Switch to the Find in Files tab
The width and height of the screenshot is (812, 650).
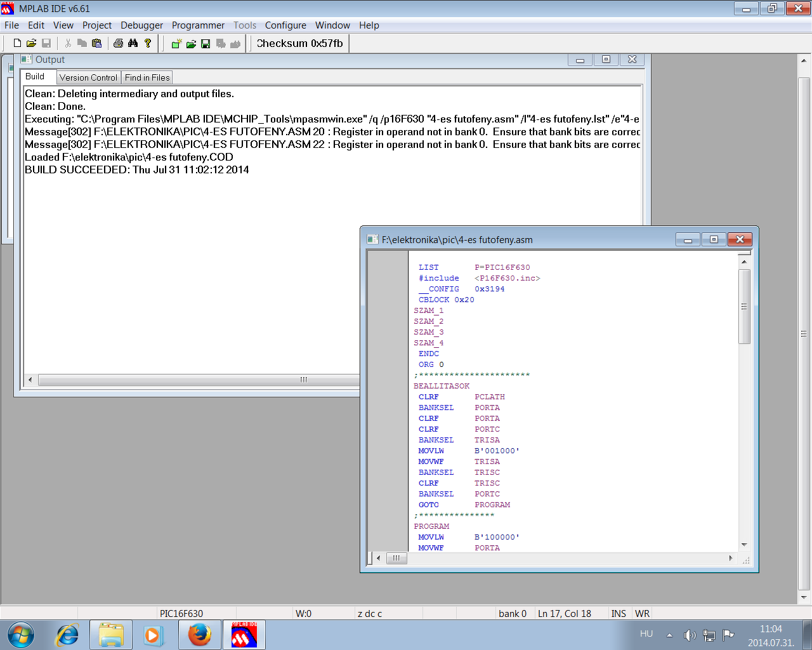[x=147, y=77]
